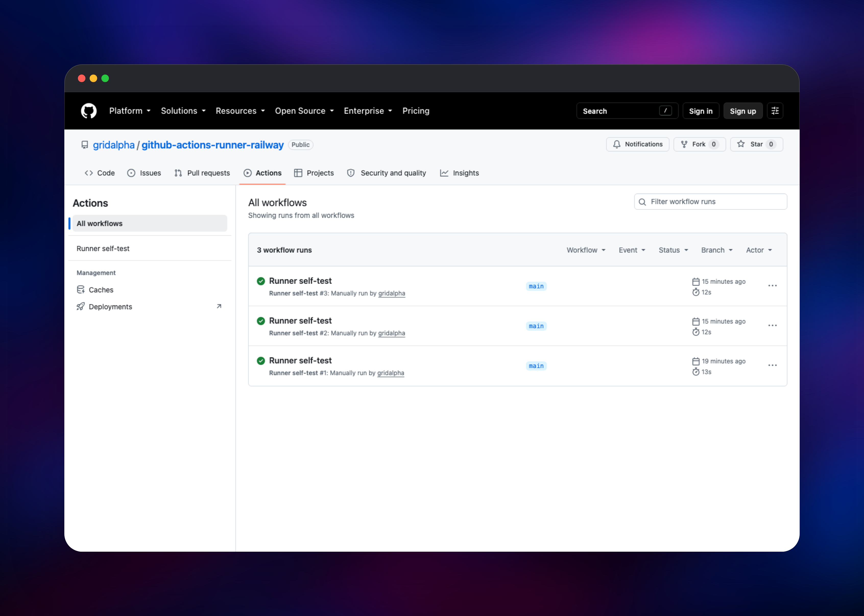Open the Issues tab
Viewport: 864px width, 616px height.
[x=144, y=173]
